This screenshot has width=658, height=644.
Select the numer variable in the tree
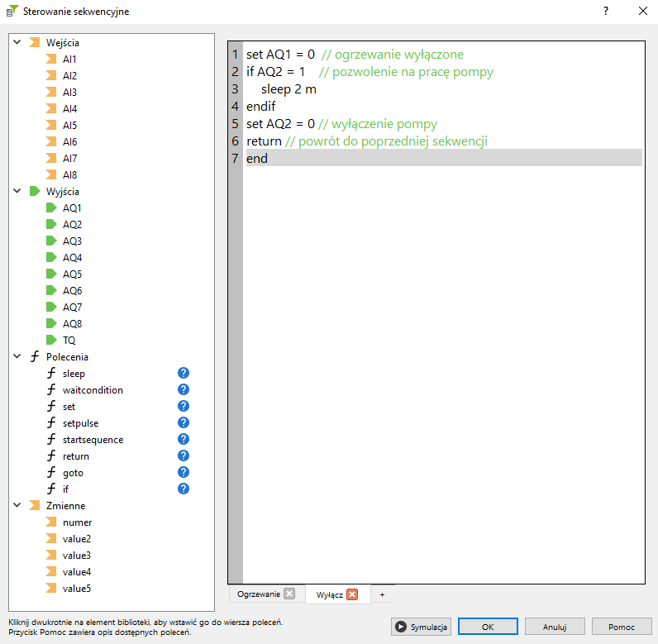[x=77, y=522]
